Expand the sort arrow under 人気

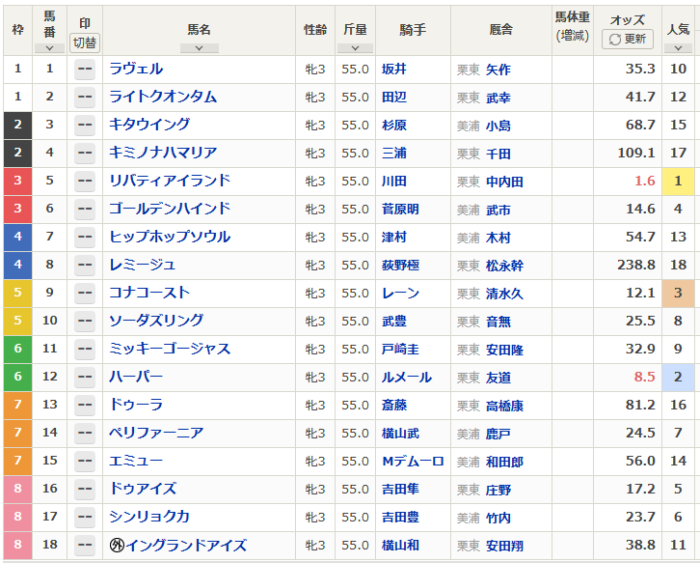[678, 47]
